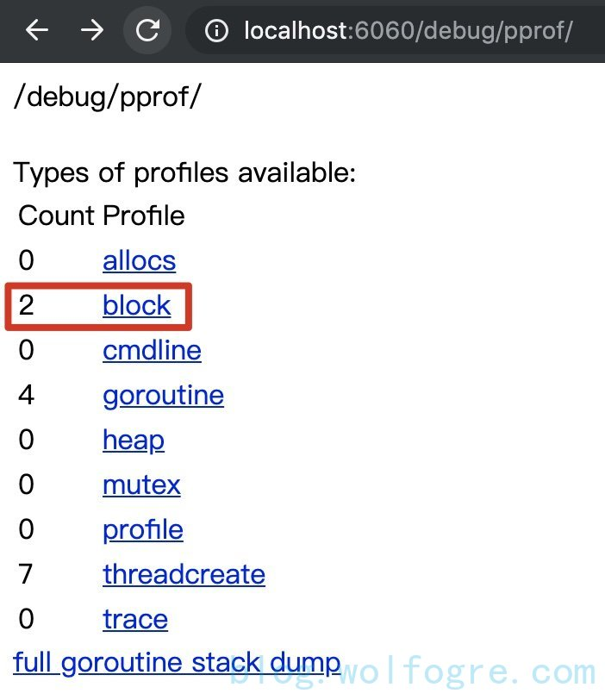Click the /debug/pprof/ page heading
The height and width of the screenshot is (700, 605).
[107, 96]
